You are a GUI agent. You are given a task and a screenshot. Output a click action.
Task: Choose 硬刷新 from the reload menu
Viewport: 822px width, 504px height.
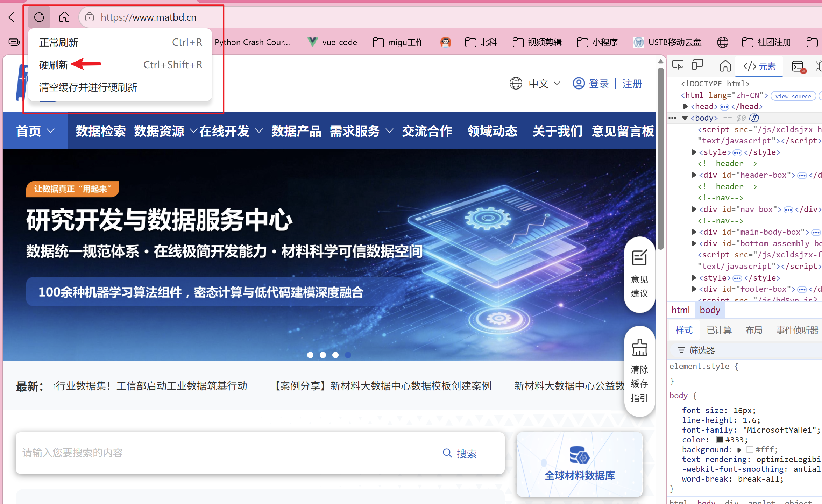point(54,65)
